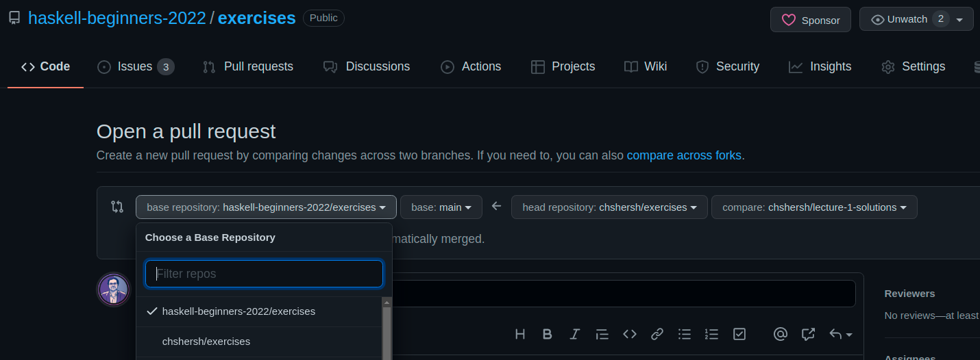Click the pull request title input field
This screenshot has height=360, width=980.
pos(624,294)
